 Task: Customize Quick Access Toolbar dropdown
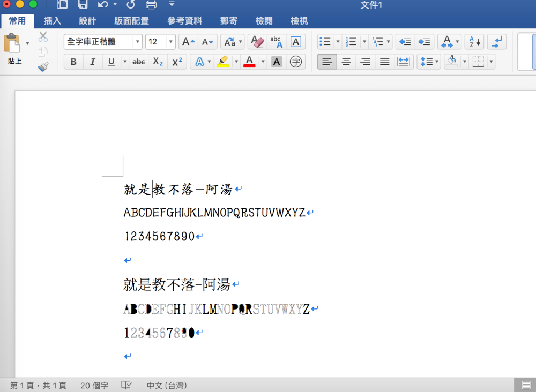pyautogui.click(x=172, y=4)
